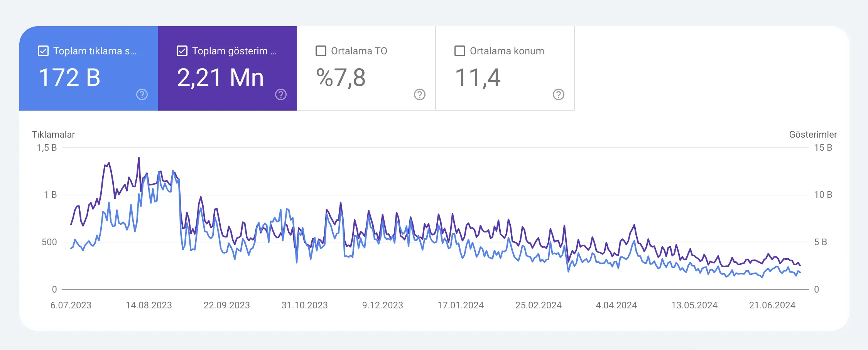The height and width of the screenshot is (350, 868).
Task: Click help icon in Ortalama konum card
Action: click(559, 94)
